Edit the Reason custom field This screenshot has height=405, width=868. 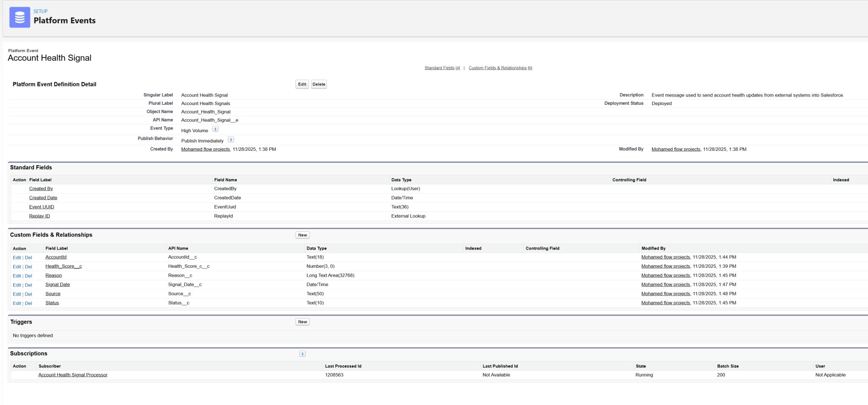coord(17,276)
